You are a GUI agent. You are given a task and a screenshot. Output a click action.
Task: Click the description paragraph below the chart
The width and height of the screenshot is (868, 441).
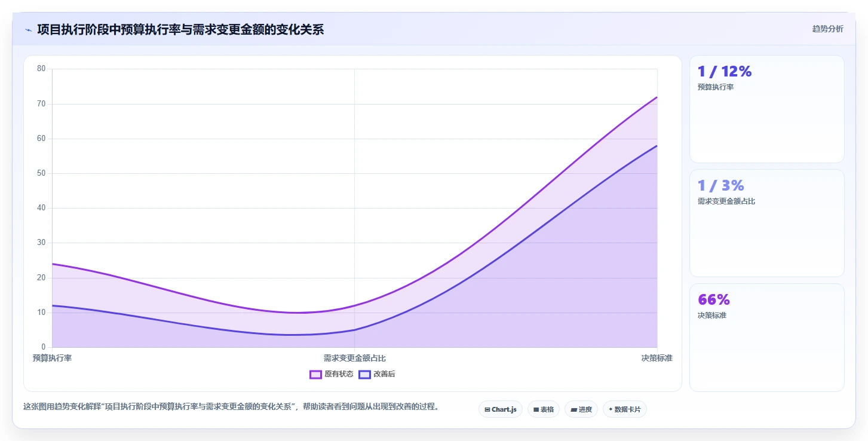point(232,407)
